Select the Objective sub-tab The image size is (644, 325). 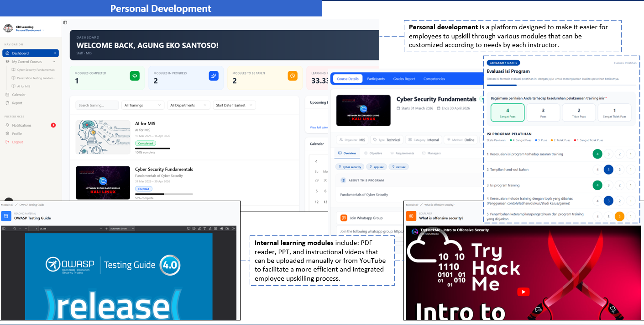point(373,153)
